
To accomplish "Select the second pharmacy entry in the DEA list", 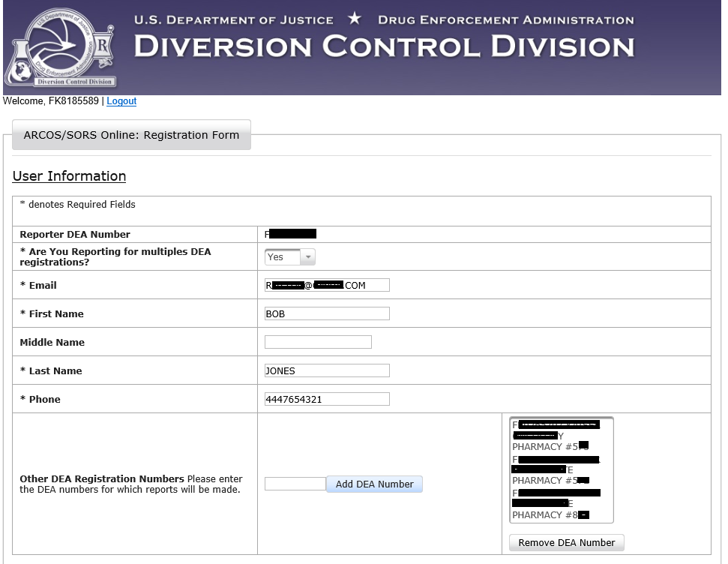I will [556, 470].
